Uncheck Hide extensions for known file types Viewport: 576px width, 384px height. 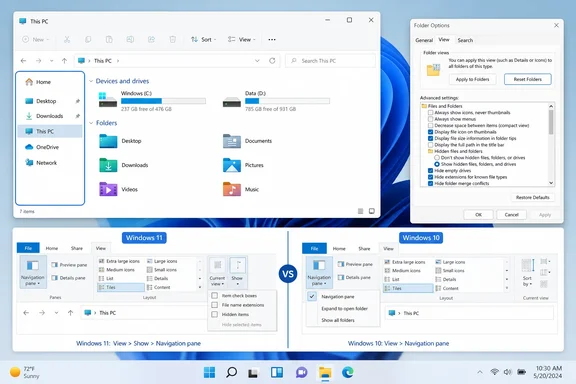pyautogui.click(x=431, y=177)
